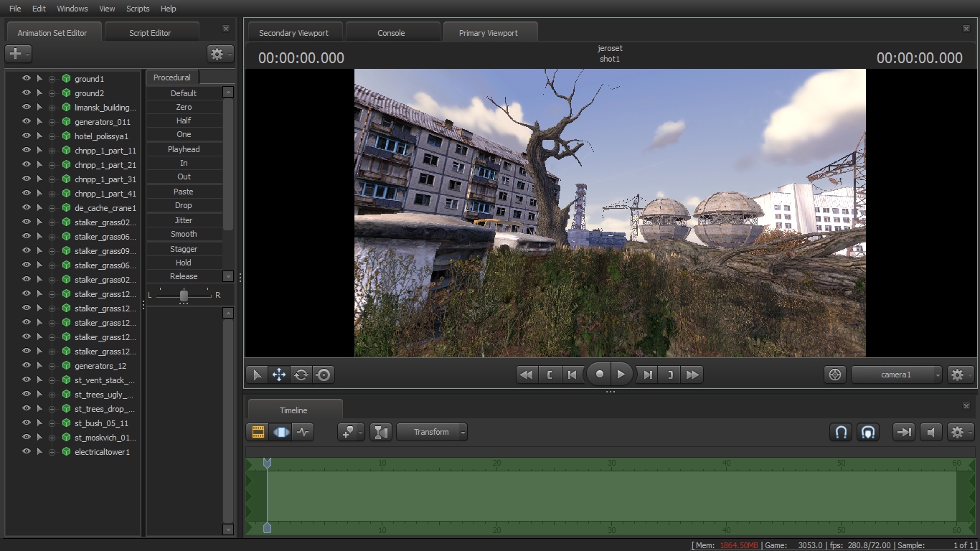
Task: Expand the ground2 tree node
Action: [x=52, y=93]
